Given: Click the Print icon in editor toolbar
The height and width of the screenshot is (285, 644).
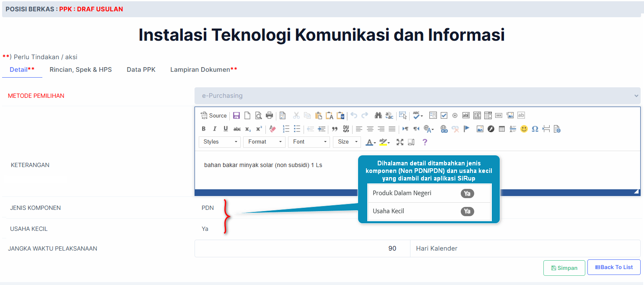Looking at the screenshot, I should pyautogui.click(x=269, y=115).
